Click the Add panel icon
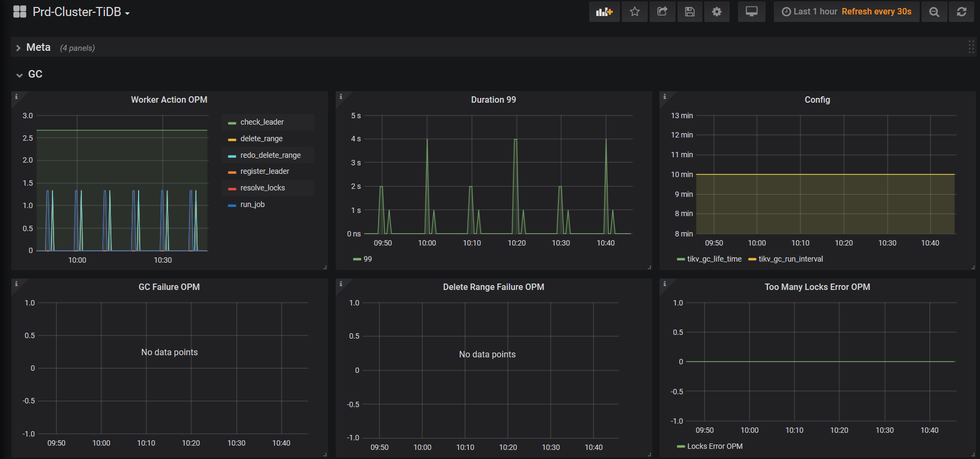 tap(604, 12)
